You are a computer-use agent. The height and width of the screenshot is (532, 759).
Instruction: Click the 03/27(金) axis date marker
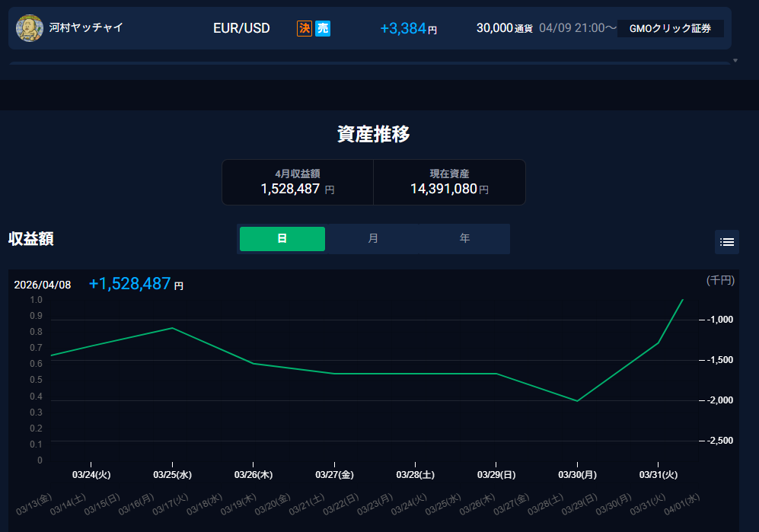pos(334,474)
